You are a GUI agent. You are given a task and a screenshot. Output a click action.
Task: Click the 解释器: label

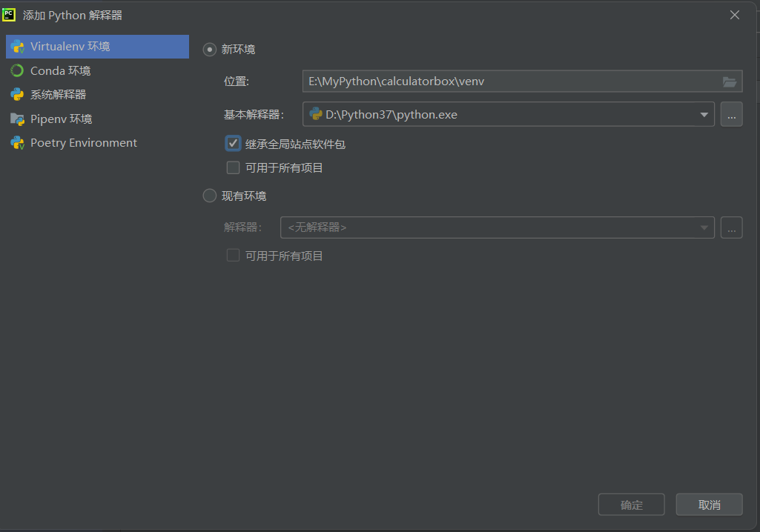click(x=243, y=227)
